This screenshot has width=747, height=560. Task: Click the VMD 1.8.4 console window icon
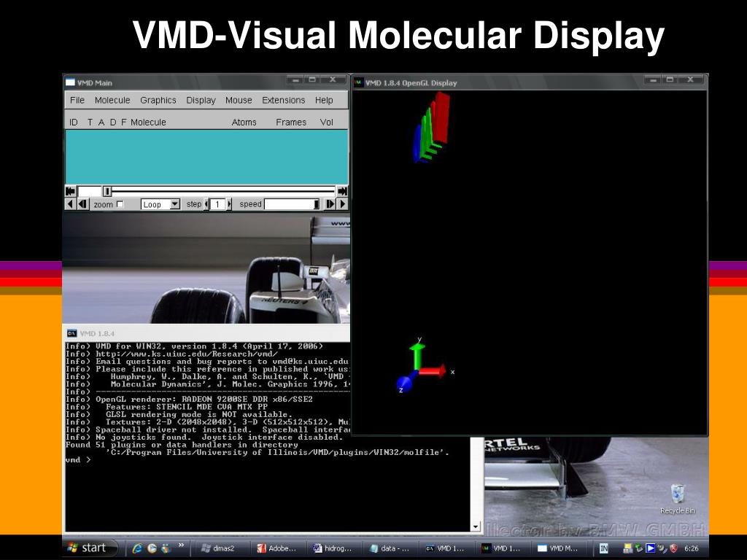[72, 333]
